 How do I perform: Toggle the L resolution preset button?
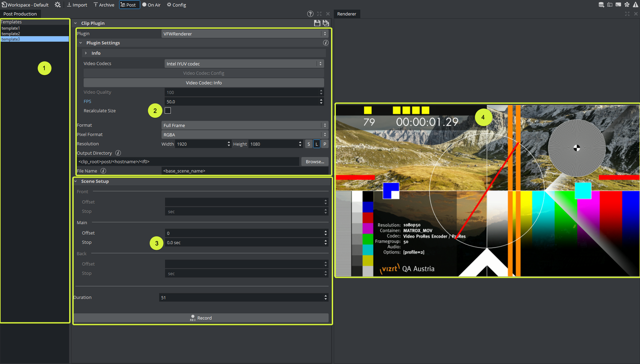(316, 144)
